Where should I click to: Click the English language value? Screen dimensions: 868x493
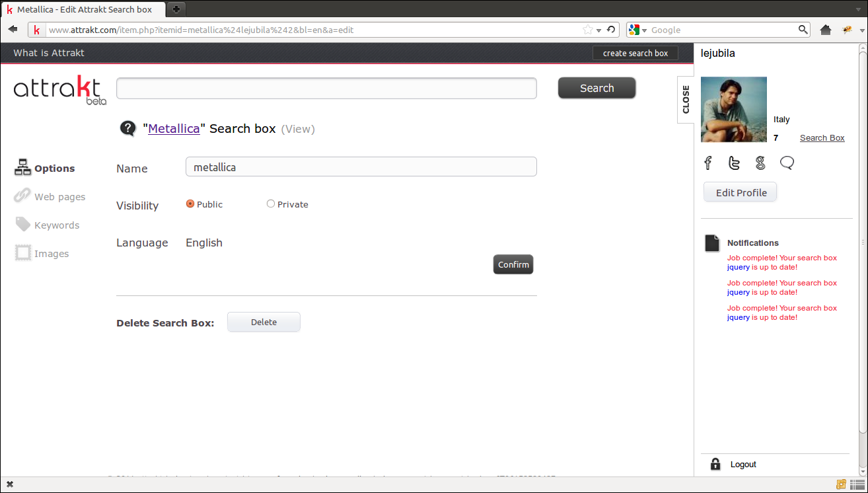click(x=204, y=243)
